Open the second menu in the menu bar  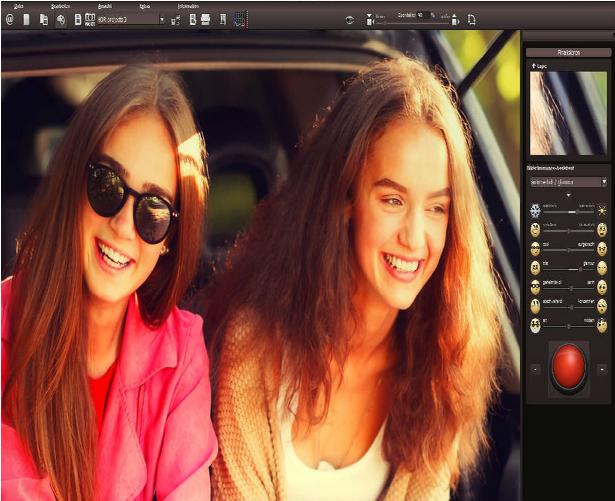[60, 6]
